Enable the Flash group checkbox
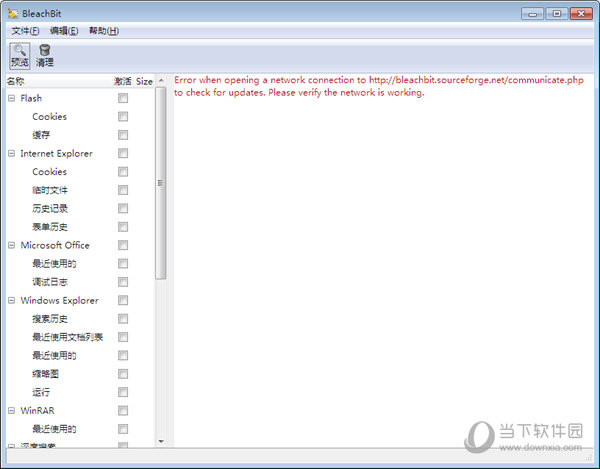Screen dimensions: 600x469 pyautogui.click(x=123, y=98)
